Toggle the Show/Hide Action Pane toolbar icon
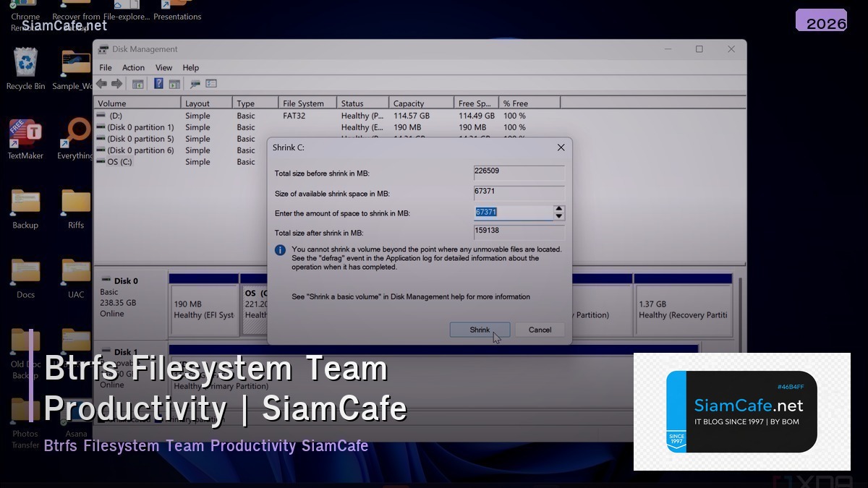The width and height of the screenshot is (868, 488). 174,84
